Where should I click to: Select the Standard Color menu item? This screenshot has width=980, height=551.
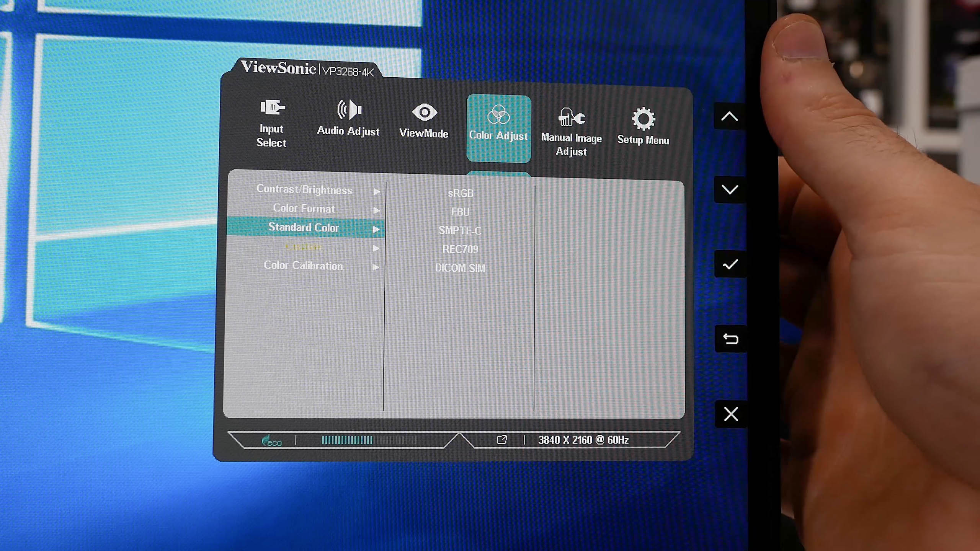304,228
